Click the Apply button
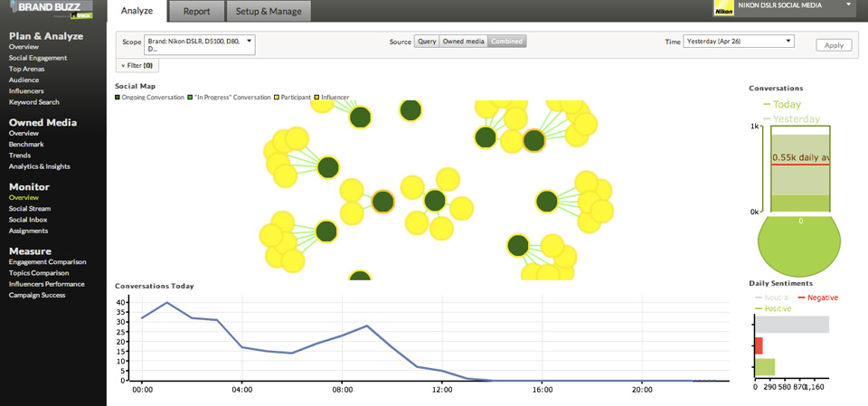Screen dimensions: 868x406 pyautogui.click(x=834, y=45)
